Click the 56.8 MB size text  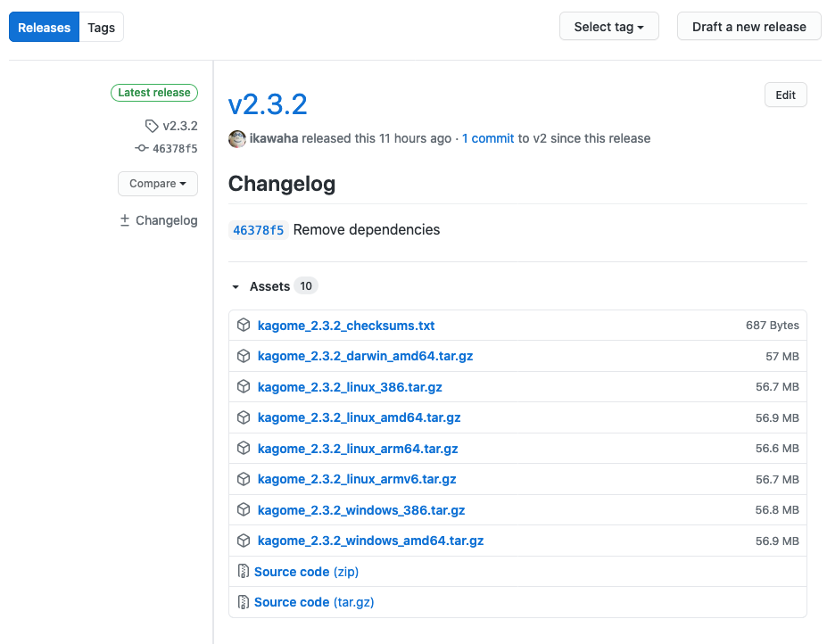777,510
